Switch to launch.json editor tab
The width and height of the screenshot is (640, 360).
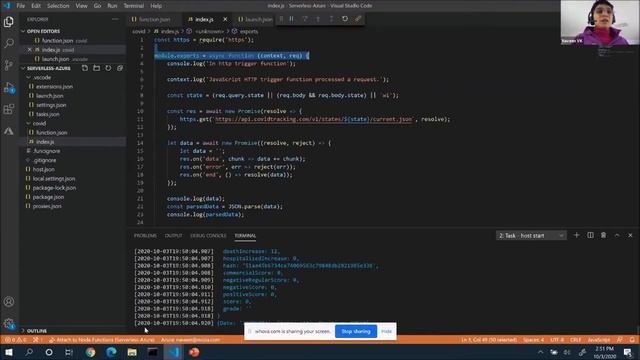(255, 19)
